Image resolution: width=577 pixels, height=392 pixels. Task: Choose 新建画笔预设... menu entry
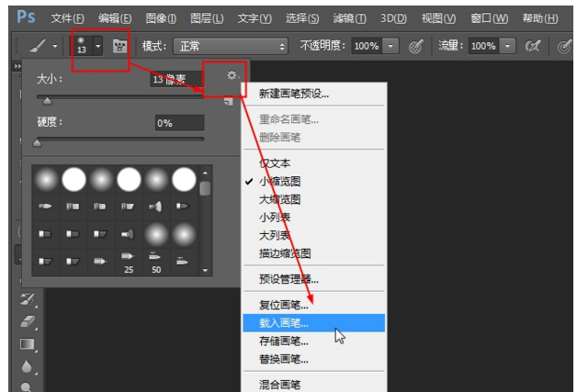pos(294,95)
